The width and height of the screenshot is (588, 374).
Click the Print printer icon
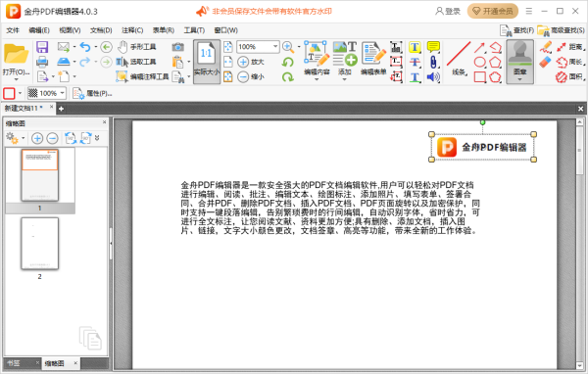(42, 62)
